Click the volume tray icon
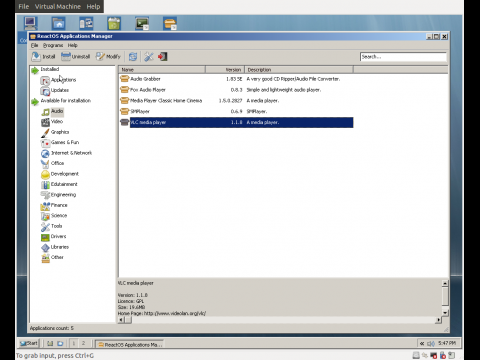 (x=431, y=344)
